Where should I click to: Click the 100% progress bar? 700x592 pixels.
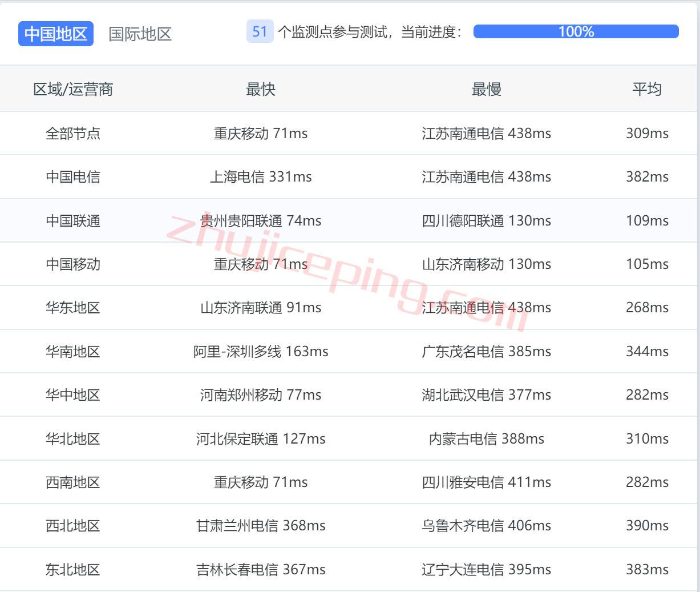[576, 31]
